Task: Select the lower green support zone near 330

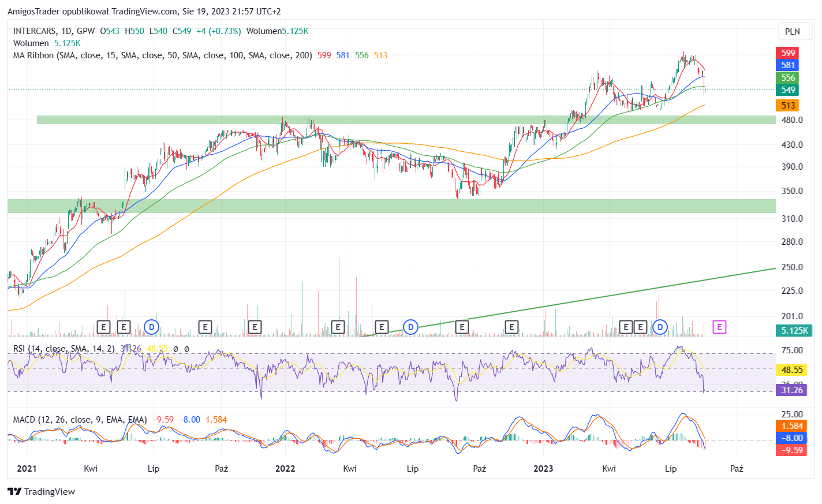Action: [391, 206]
